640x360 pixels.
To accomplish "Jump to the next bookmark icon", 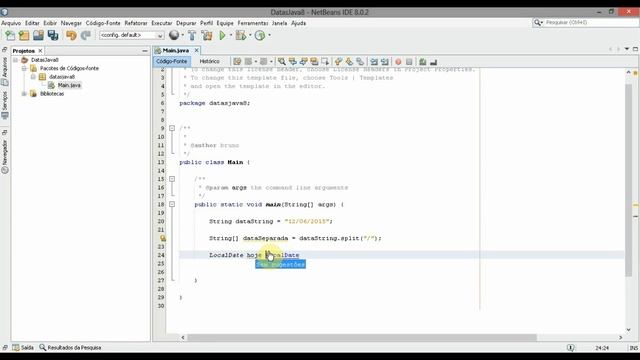I will 349,62.
